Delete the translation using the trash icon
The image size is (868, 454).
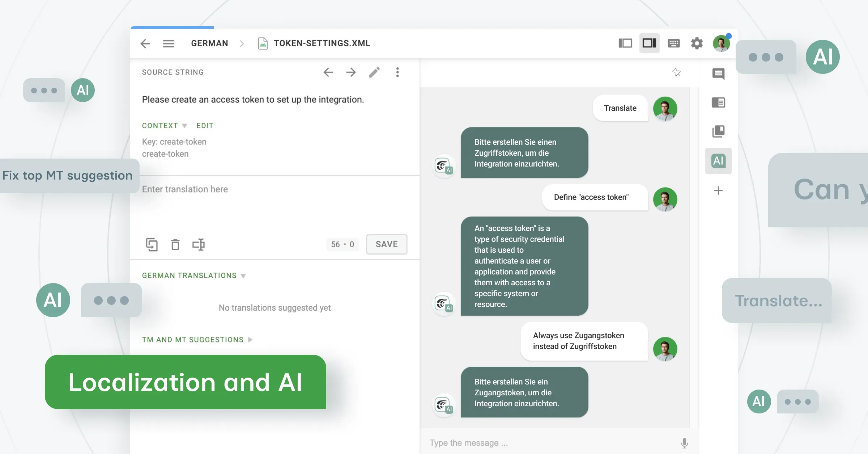(x=176, y=244)
